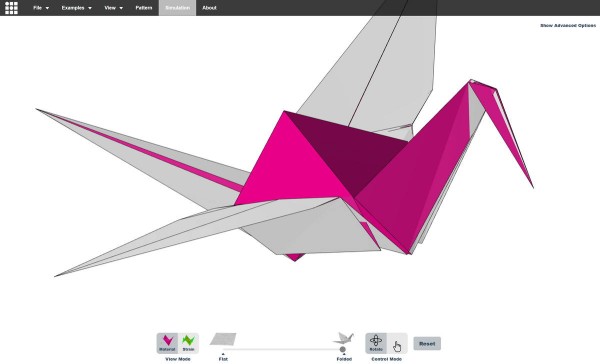Switch view mode to Material

click(167, 343)
